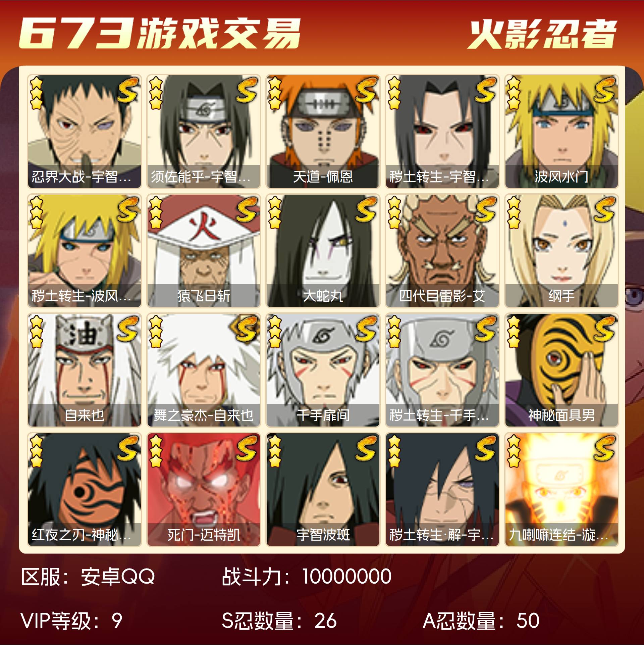Pick the 舞之豪杰-自来也 card

204,370
